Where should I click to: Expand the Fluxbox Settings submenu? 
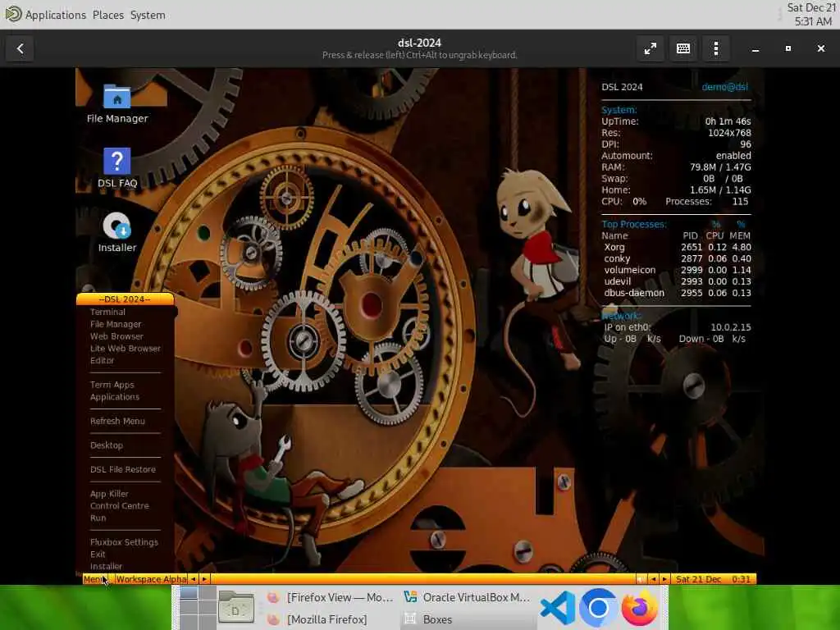[x=125, y=542]
